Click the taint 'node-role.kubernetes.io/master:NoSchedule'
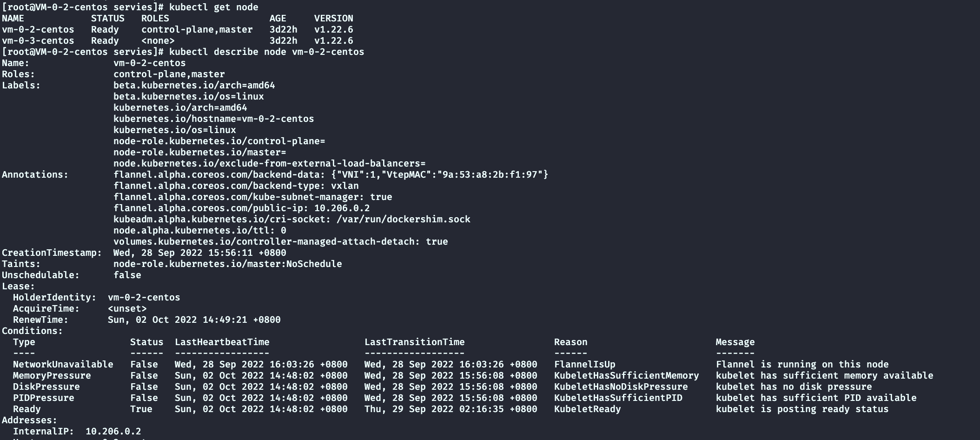This screenshot has width=980, height=440. pyautogui.click(x=227, y=264)
